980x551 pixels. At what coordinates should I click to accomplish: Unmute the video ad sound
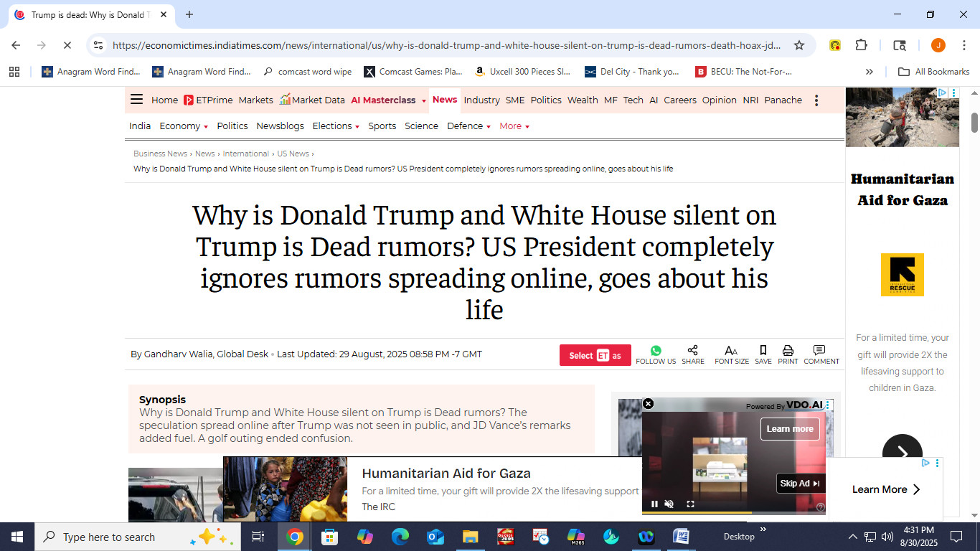(x=669, y=504)
